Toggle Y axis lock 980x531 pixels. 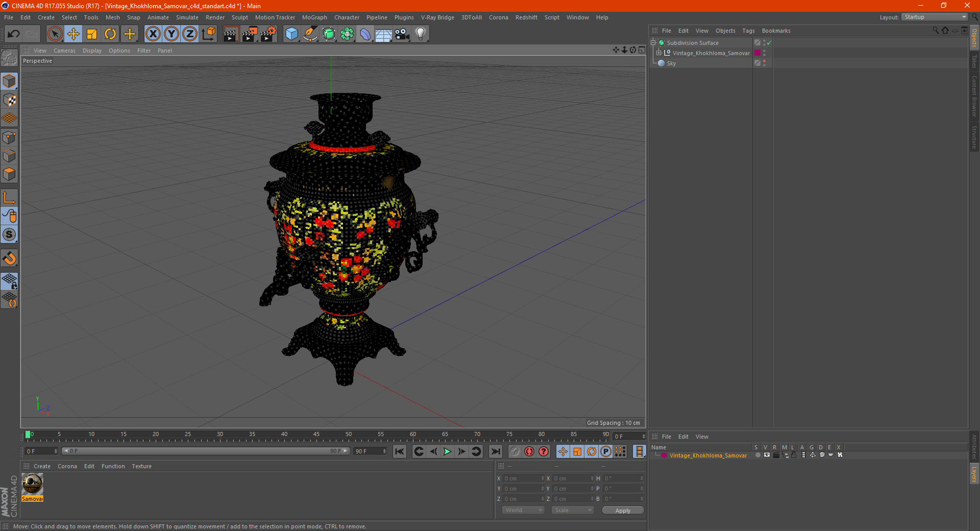coord(171,34)
